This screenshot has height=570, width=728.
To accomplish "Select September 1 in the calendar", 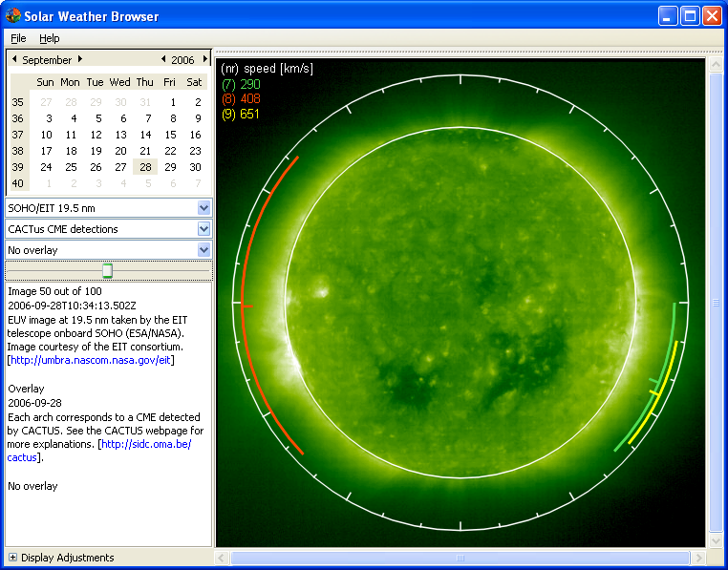I will click(x=173, y=102).
